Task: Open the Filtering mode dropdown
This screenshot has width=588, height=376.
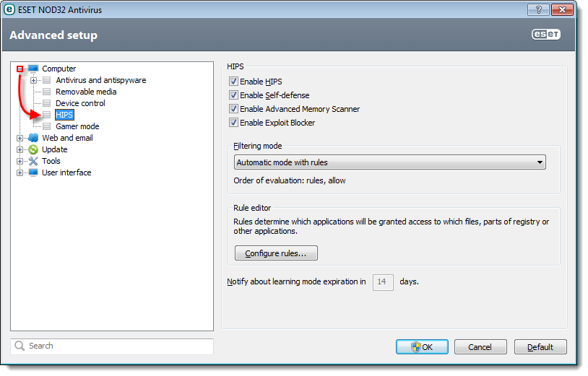Action: (389, 162)
